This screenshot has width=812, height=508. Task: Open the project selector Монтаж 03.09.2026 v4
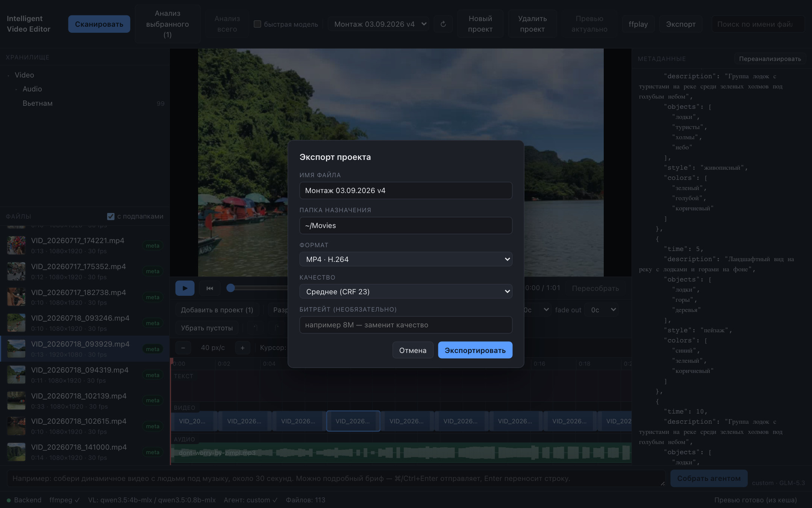[379, 24]
